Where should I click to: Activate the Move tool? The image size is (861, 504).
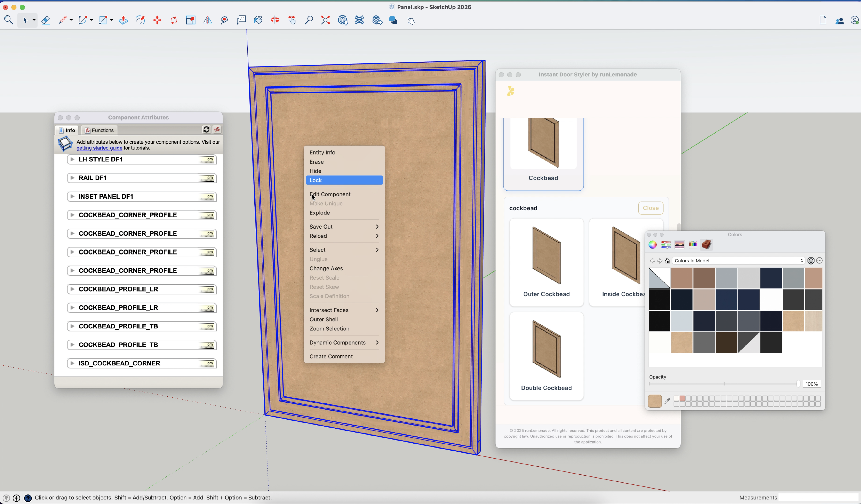pos(157,20)
